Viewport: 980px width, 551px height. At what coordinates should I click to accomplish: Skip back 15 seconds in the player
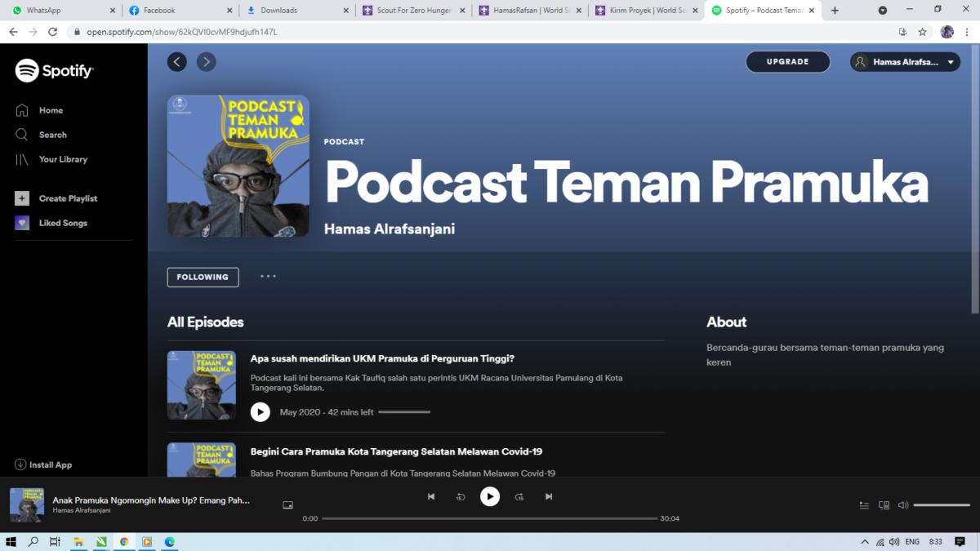pos(461,496)
